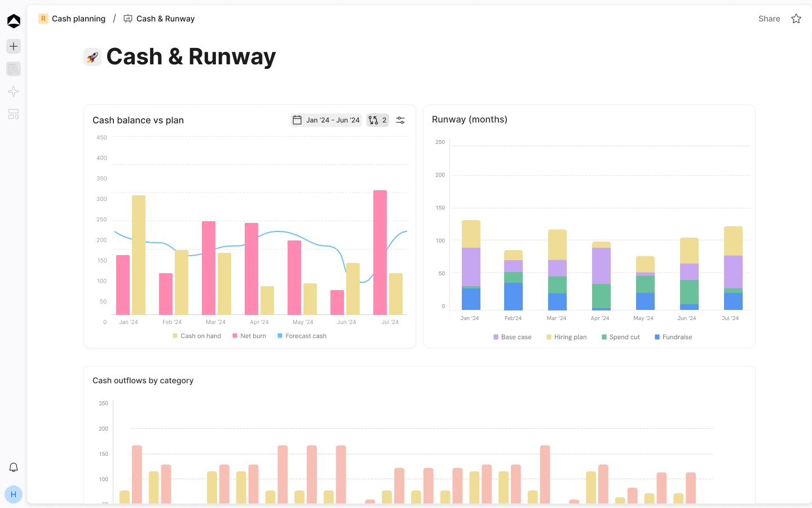
Task: Open the notifications bell
Action: [x=14, y=467]
